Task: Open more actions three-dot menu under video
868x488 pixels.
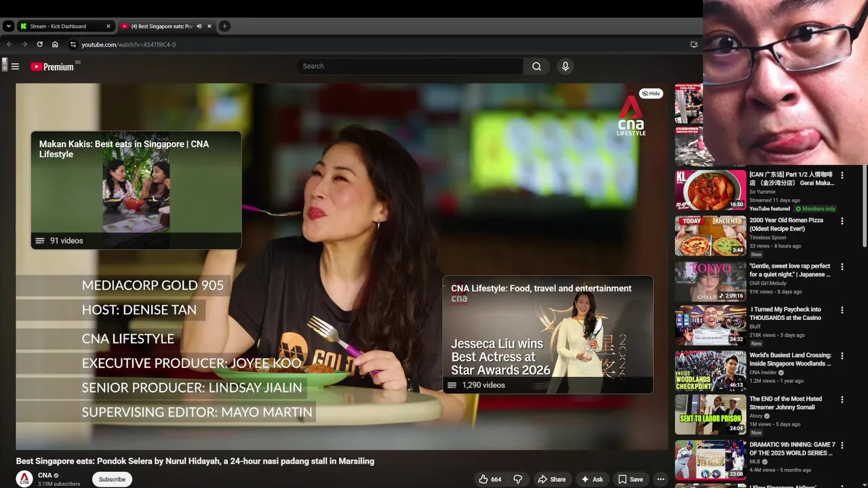Action: [660, 479]
